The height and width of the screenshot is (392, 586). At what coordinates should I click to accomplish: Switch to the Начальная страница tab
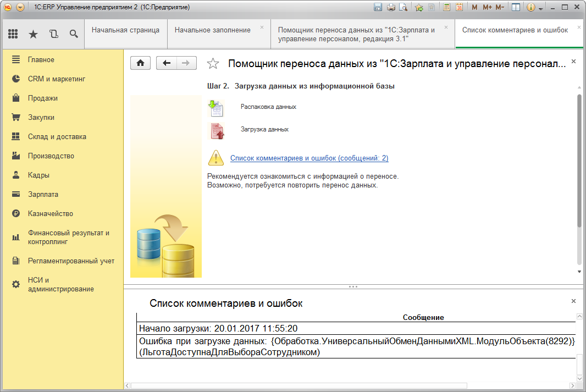125,30
